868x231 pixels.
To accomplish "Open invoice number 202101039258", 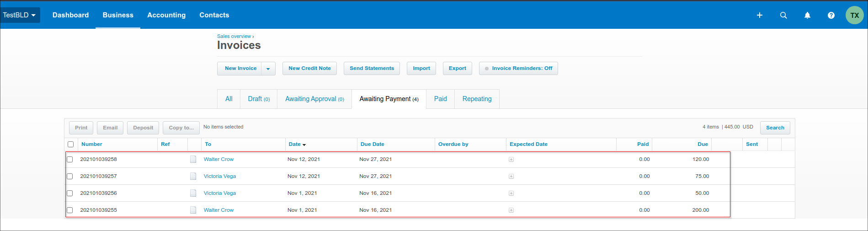I will point(98,159).
